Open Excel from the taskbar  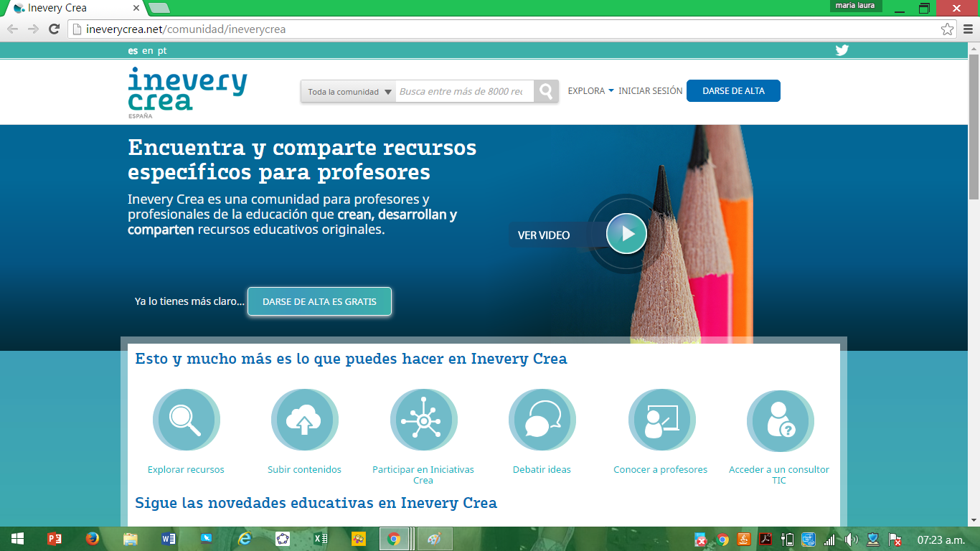click(321, 539)
